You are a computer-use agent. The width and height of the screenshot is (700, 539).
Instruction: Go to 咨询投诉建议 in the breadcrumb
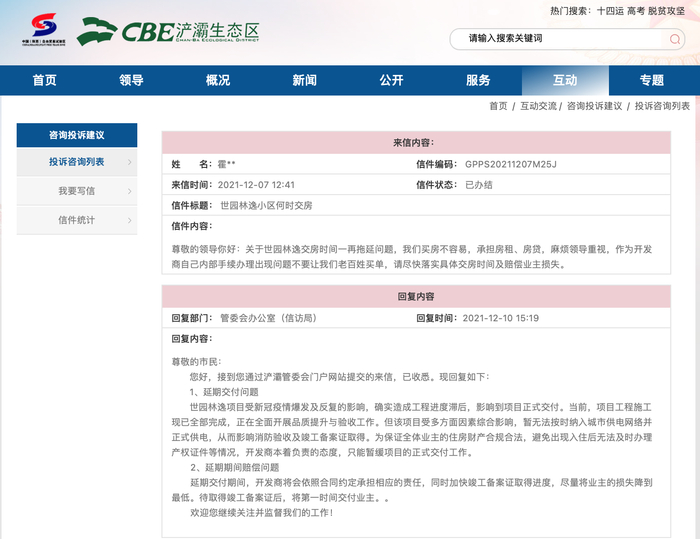tap(594, 106)
